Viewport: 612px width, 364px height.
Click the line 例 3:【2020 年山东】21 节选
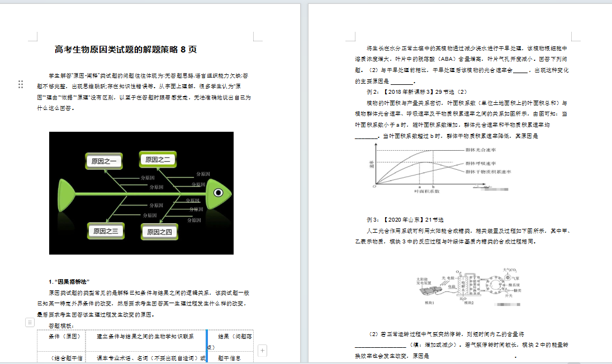coord(405,220)
